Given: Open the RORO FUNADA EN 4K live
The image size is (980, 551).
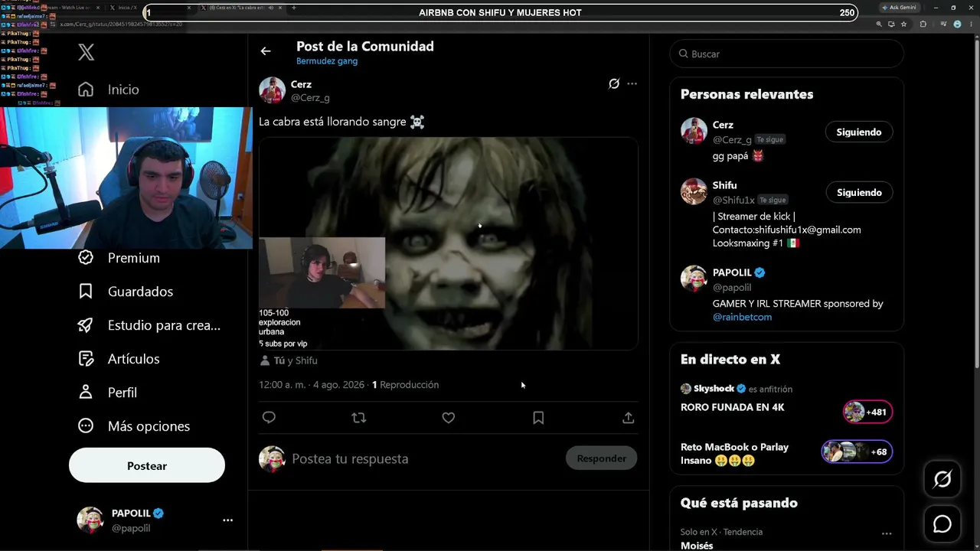Looking at the screenshot, I should coord(733,407).
